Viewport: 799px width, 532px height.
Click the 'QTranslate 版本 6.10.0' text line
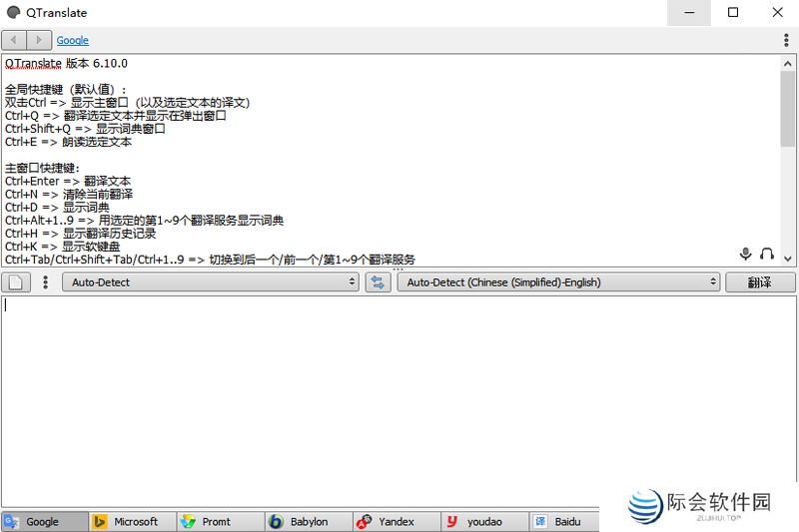pyautogui.click(x=66, y=64)
